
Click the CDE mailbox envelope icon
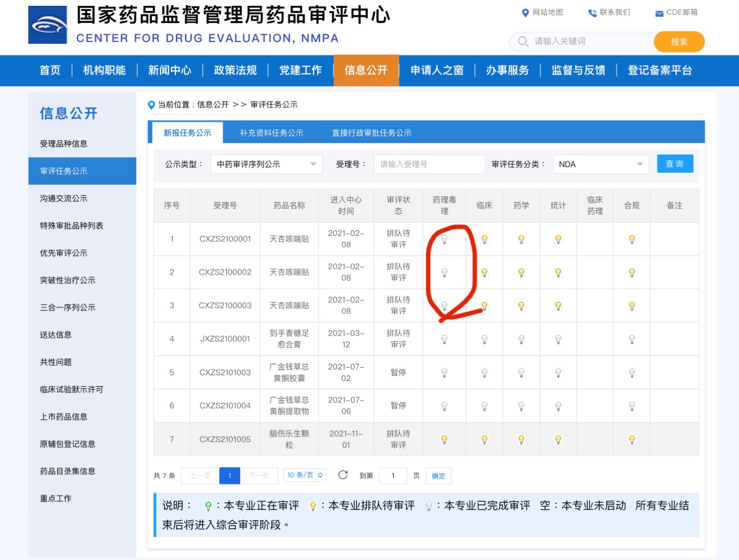tap(659, 13)
